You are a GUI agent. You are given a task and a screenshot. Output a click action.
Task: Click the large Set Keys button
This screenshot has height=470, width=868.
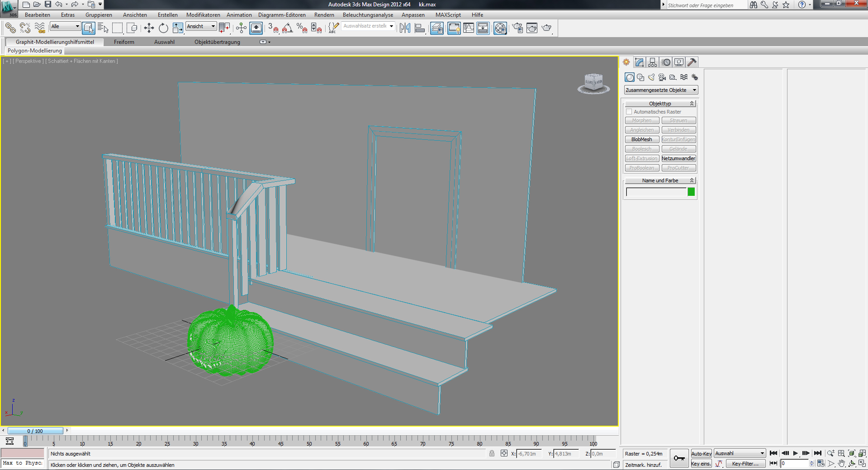coord(679,459)
